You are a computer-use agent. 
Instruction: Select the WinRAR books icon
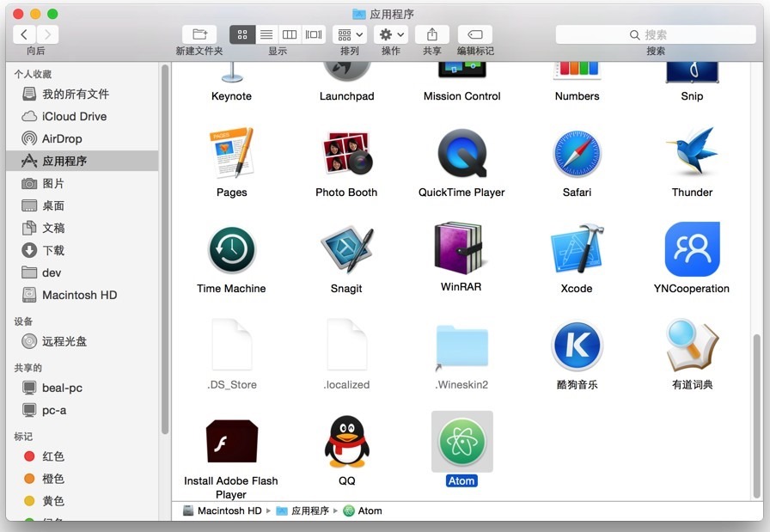(460, 248)
